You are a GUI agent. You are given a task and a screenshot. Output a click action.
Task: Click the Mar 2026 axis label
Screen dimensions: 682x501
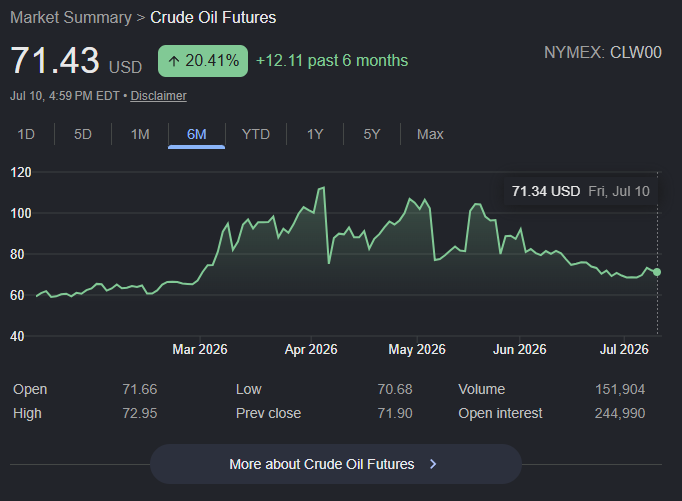200,349
